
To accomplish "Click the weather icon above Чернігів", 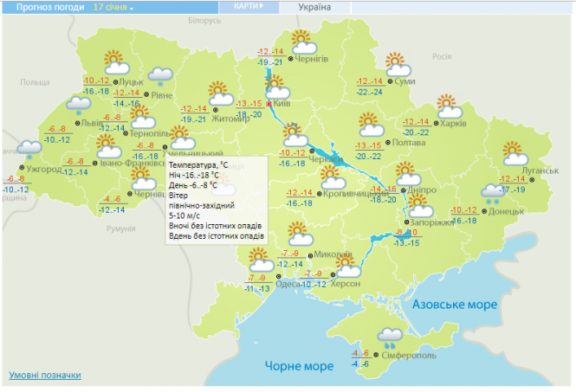I will pos(302,41).
